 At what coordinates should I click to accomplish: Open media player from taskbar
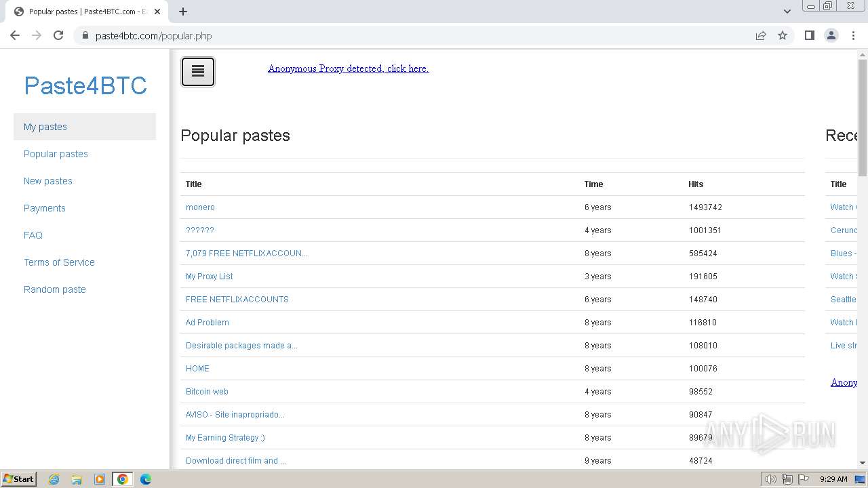(x=100, y=479)
